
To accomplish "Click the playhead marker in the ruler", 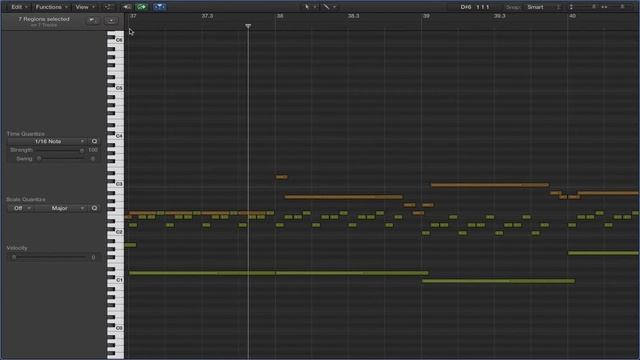I will [x=248, y=26].
